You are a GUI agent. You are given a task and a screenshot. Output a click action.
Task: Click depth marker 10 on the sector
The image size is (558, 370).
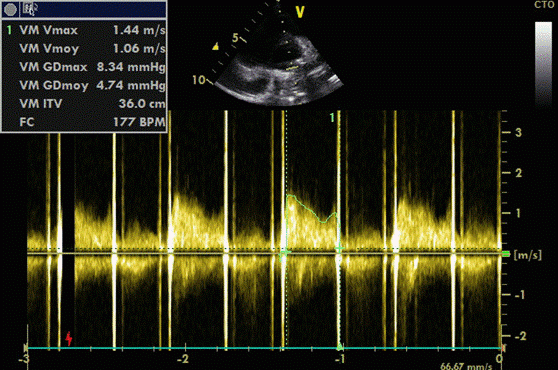tap(199, 80)
